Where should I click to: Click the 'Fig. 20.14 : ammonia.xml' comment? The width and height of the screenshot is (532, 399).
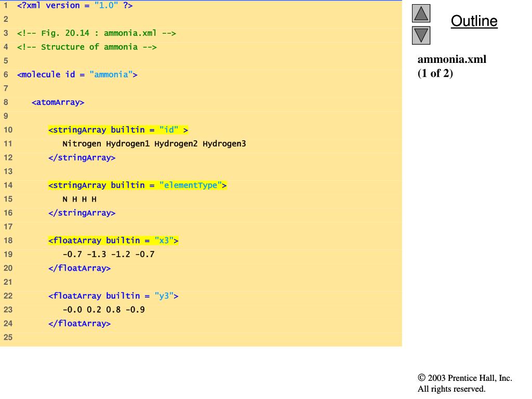pos(96,33)
